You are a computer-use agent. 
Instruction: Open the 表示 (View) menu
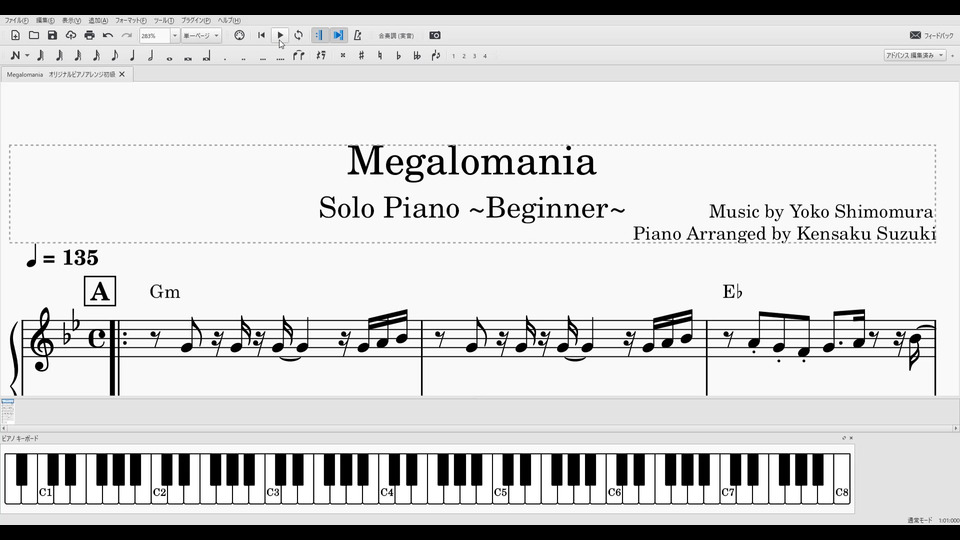coord(71,20)
